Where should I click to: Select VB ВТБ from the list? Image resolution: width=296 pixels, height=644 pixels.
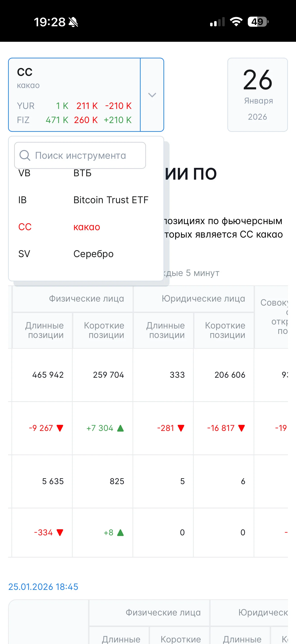(86, 173)
